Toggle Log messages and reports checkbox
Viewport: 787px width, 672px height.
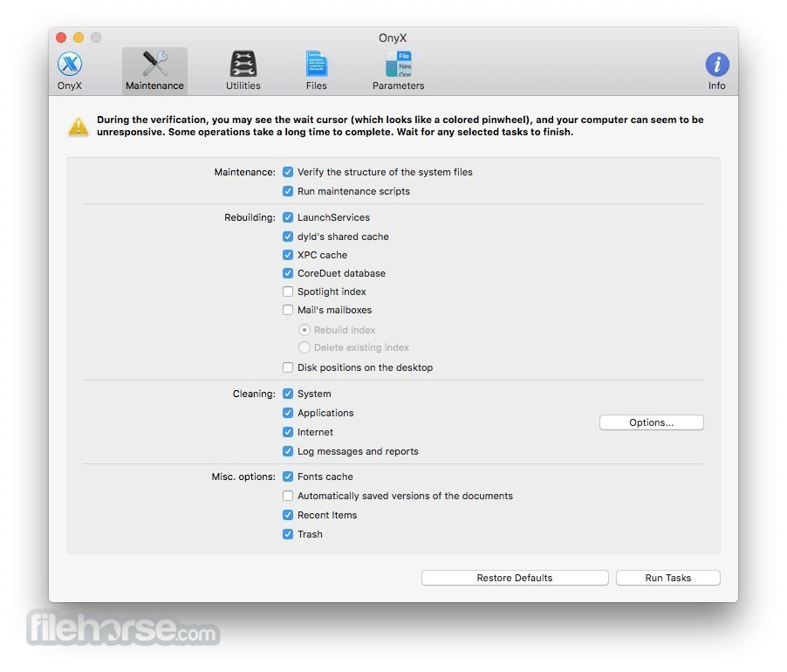[288, 451]
